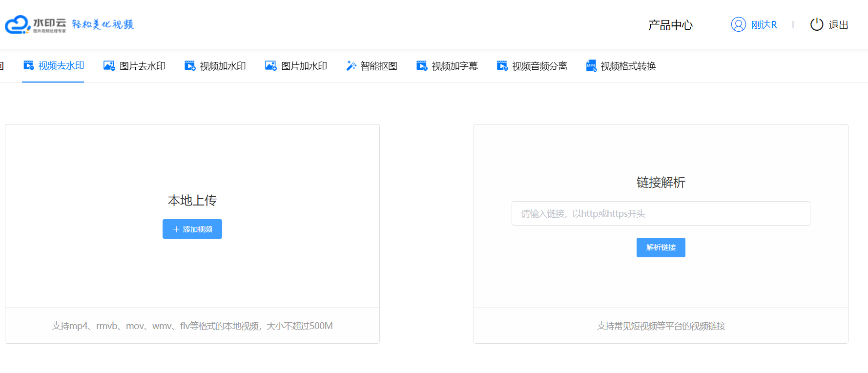Image resolution: width=868 pixels, height=373 pixels.
Task: Click the 图片去水印 picture icon
Action: coord(109,65)
